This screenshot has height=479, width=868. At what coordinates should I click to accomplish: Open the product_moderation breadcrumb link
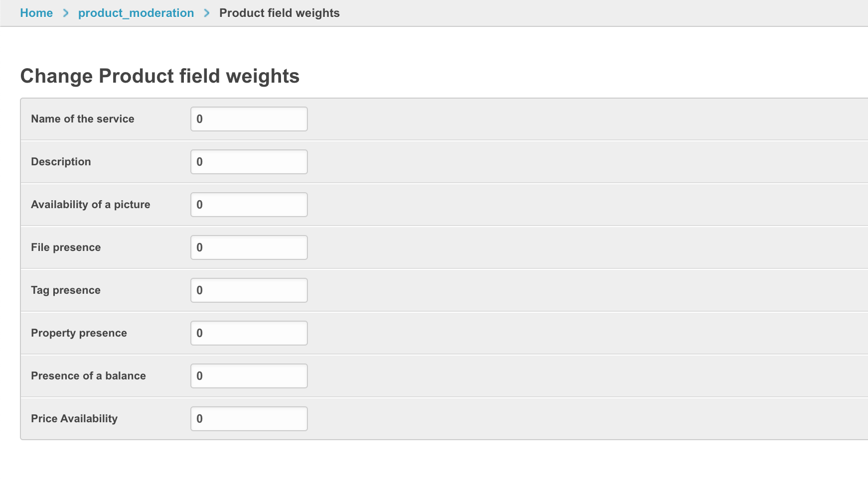(136, 13)
